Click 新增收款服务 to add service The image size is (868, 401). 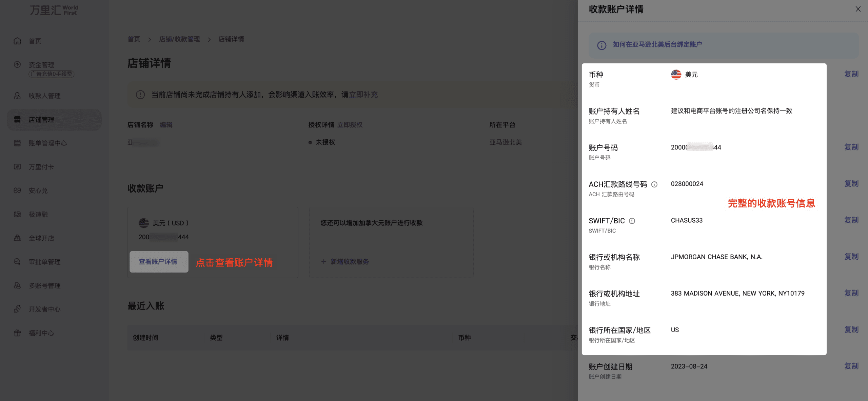[x=349, y=262]
